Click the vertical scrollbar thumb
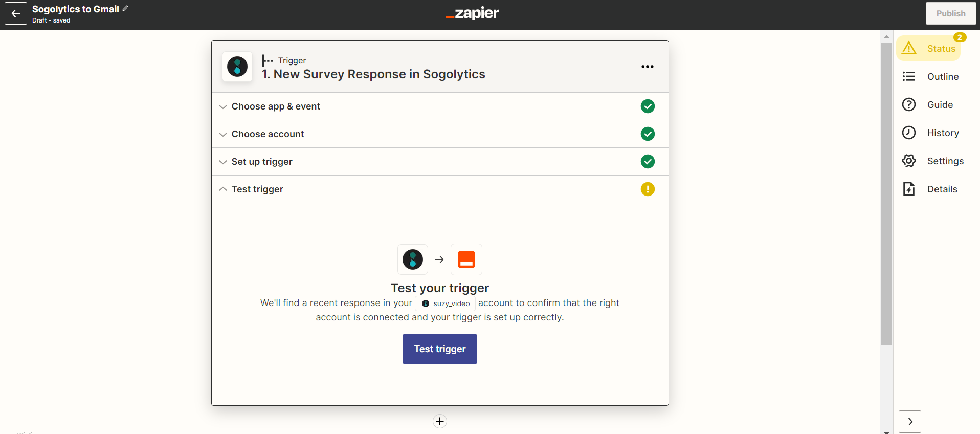Viewport: 980px width, 434px height. (x=886, y=194)
